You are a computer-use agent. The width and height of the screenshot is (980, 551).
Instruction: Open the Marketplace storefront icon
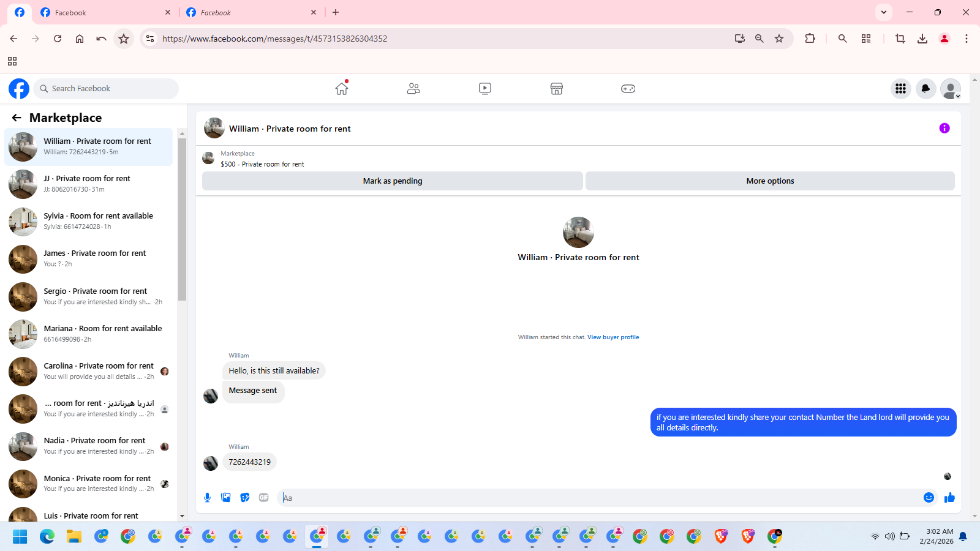[x=556, y=89]
